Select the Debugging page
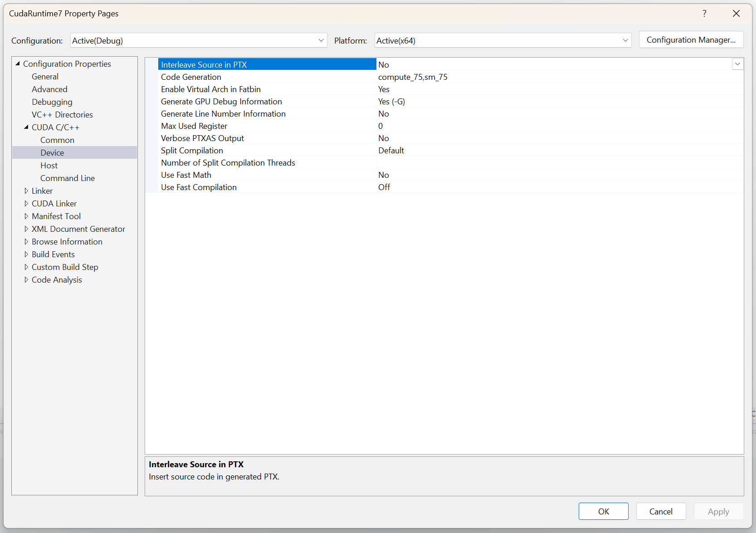756x533 pixels. tap(52, 102)
